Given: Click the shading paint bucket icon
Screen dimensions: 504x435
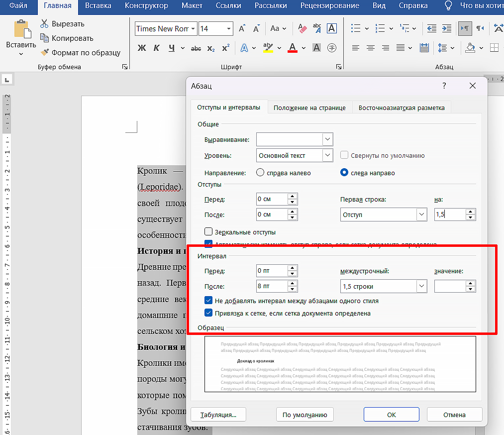Looking at the screenshot, I should [x=470, y=48].
